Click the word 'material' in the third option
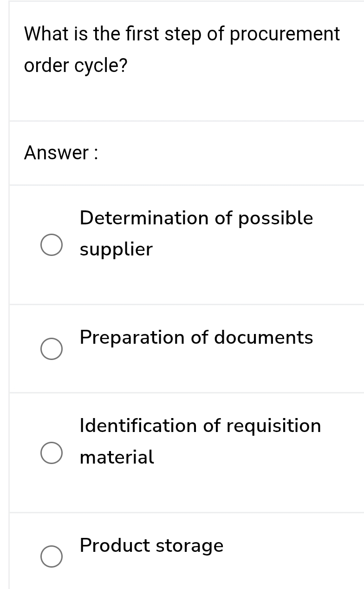Image resolution: width=364 pixels, height=589 pixels. (x=117, y=457)
